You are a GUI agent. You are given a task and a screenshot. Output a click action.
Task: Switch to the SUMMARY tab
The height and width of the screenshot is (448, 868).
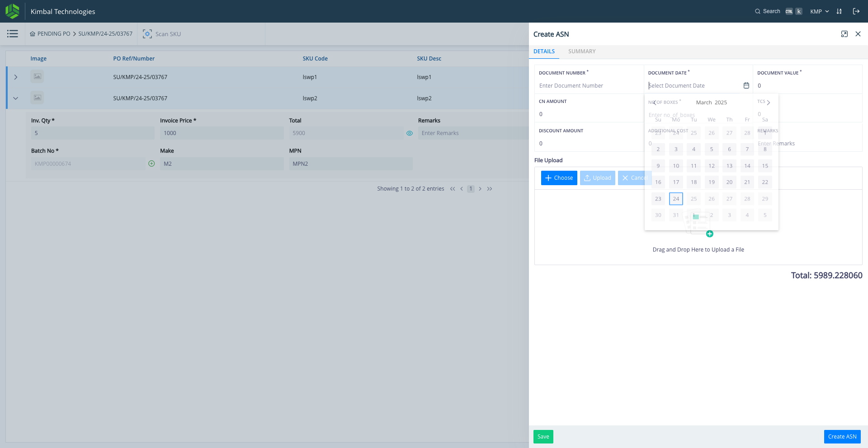[x=582, y=51]
